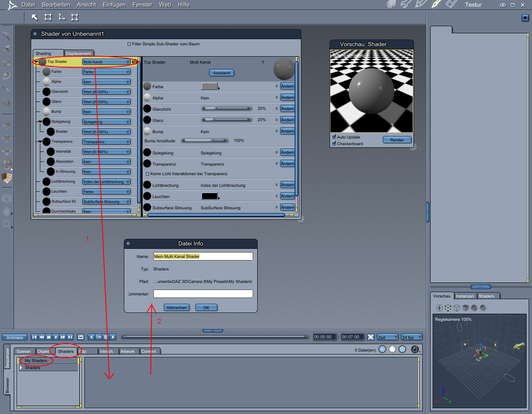The image size is (532, 414).
Task: Click Andern button for the Leuchten row
Action: [287, 196]
